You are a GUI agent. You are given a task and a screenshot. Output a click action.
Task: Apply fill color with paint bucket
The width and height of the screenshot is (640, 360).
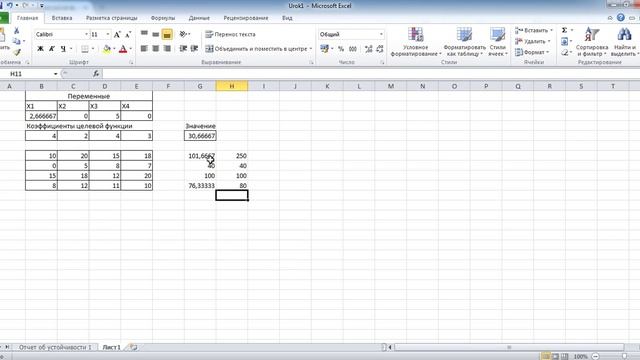[107, 49]
